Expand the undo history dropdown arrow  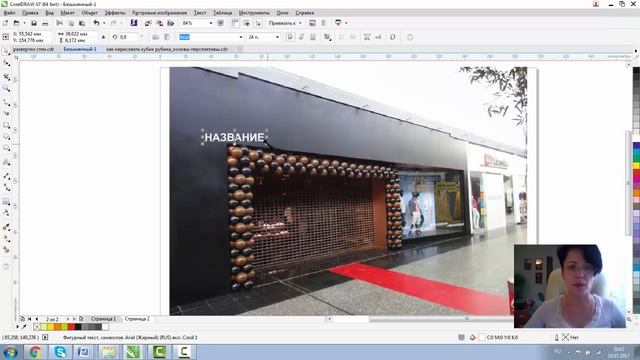pos(104,23)
